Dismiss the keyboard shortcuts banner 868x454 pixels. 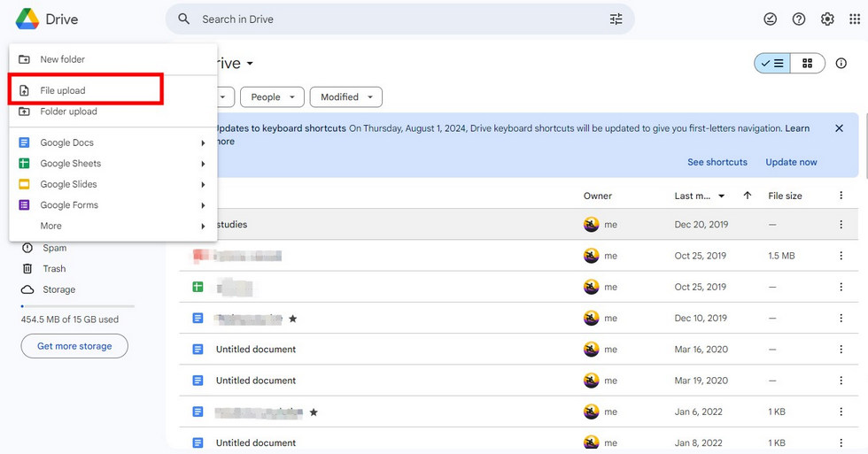pyautogui.click(x=840, y=128)
